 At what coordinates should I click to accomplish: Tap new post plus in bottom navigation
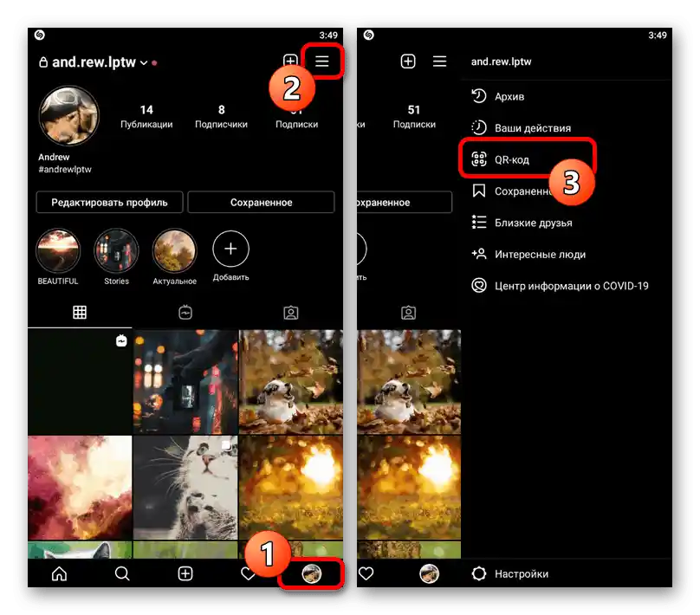coord(185,573)
